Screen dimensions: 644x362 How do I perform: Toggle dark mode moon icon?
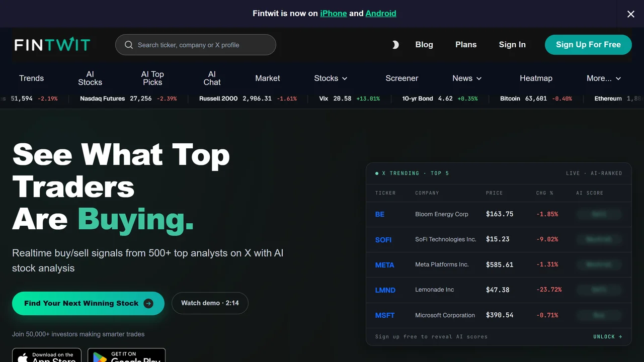[395, 45]
